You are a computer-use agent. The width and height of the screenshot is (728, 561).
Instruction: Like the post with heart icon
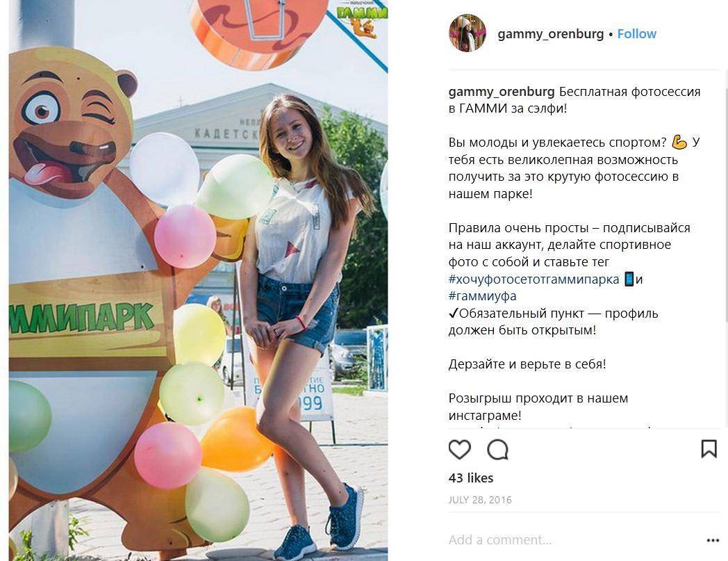460,450
